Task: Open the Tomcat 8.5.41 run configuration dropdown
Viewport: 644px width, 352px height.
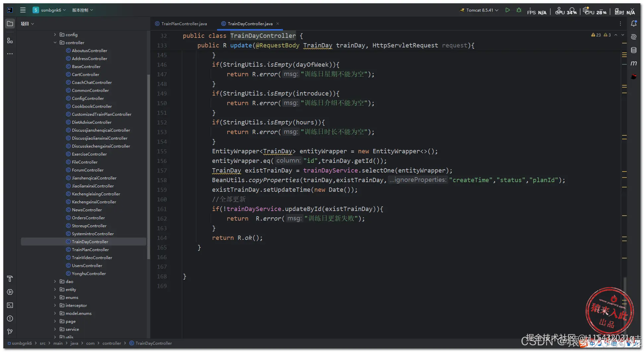Action: tap(479, 10)
